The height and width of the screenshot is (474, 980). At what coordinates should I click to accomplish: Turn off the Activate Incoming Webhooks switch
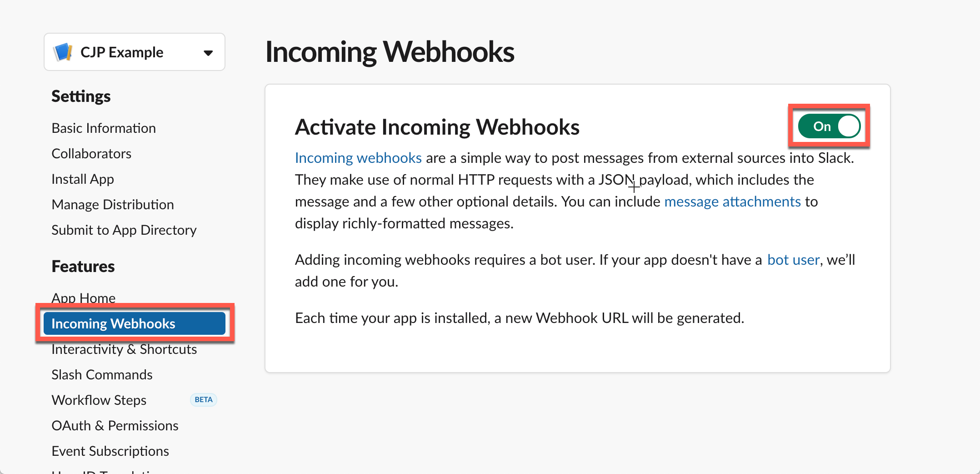pos(828,126)
